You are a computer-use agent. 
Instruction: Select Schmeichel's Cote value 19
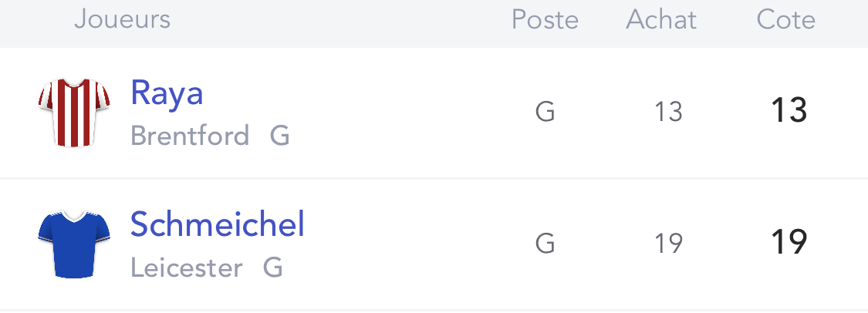coord(789,242)
